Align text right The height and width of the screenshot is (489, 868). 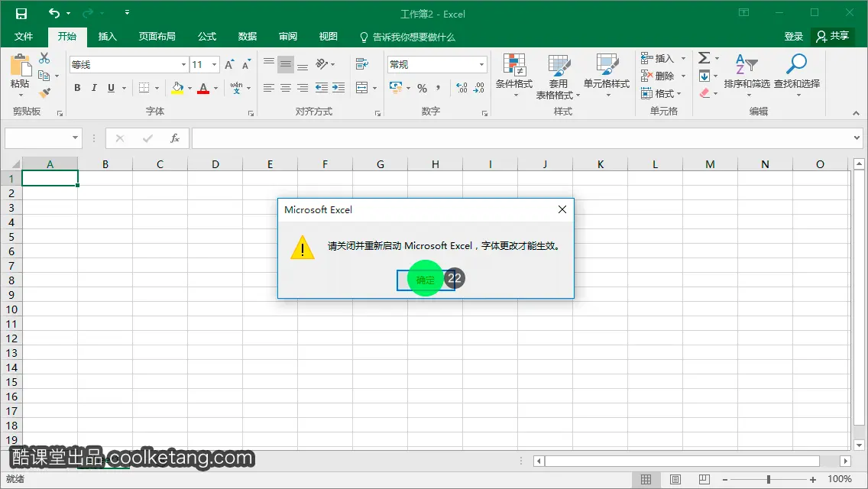(x=303, y=88)
